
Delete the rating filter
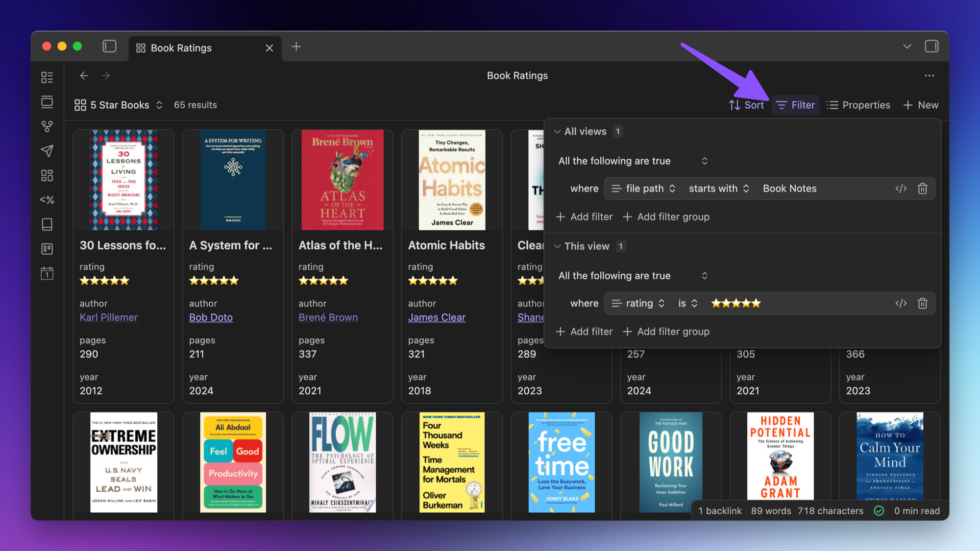[922, 303]
